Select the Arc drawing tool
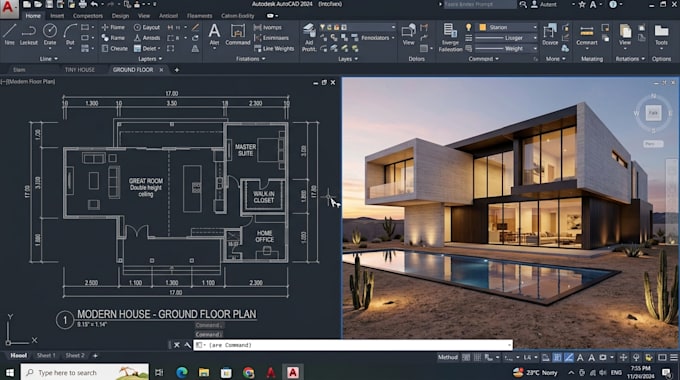Image resolution: width=680 pixels, height=380 pixels. (70, 34)
